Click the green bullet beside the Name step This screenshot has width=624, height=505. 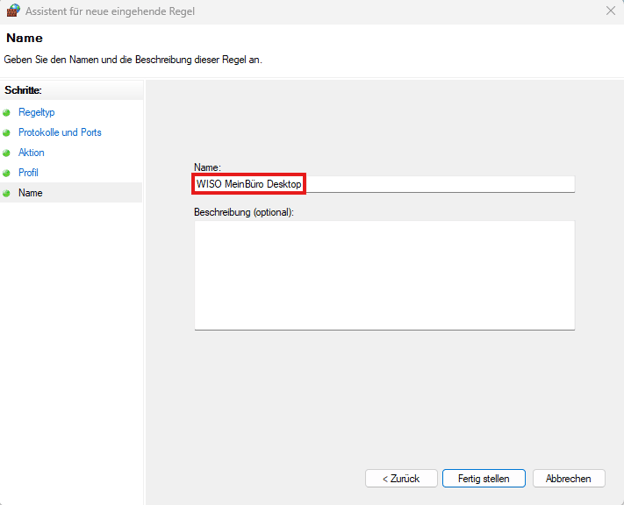click(7, 193)
